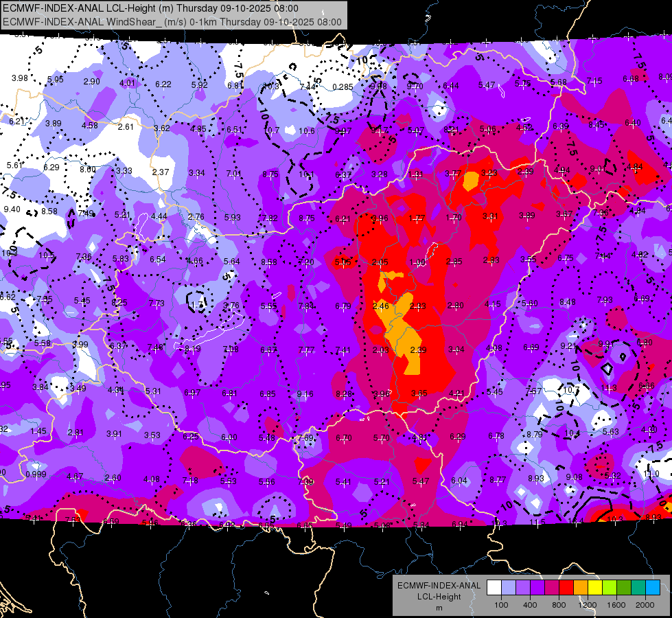
Task: Click the wind shear value '0.999'
Action: click(36, 474)
